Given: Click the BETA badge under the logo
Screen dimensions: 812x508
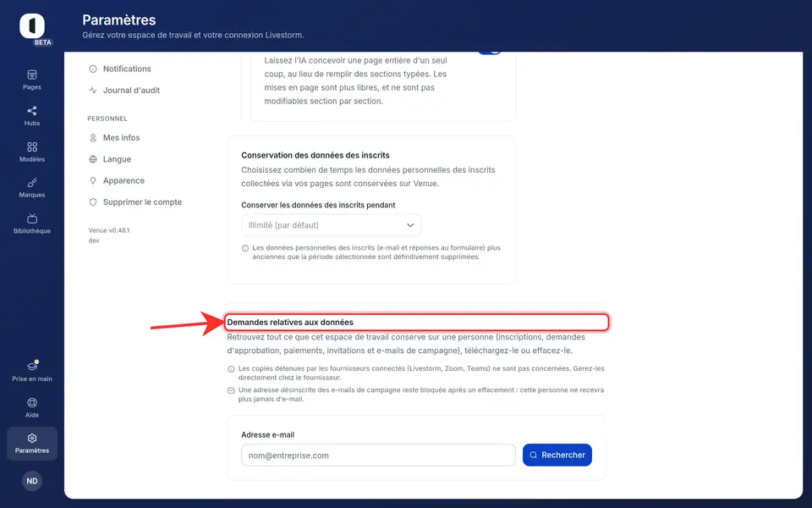Looking at the screenshot, I should pos(43,42).
